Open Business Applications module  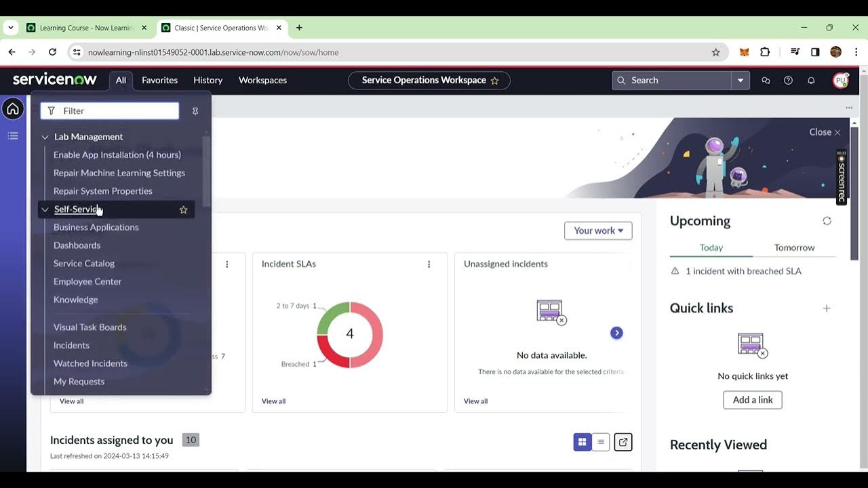tap(96, 227)
